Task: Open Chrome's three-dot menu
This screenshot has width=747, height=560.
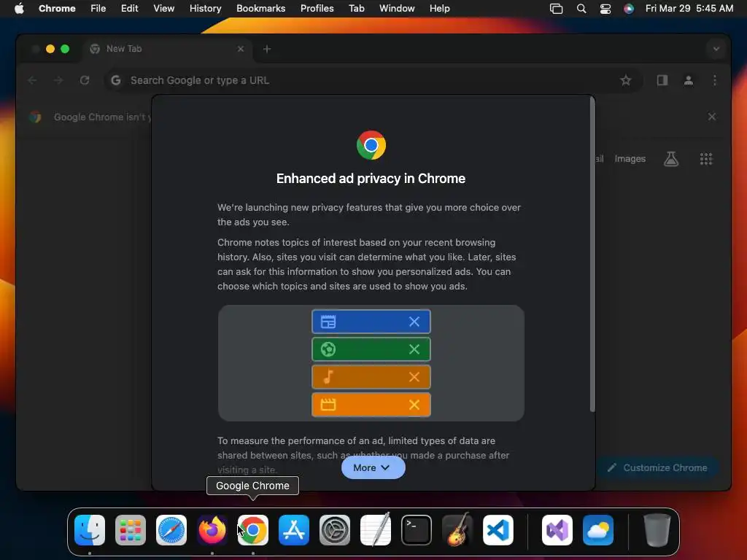Action: [x=715, y=80]
